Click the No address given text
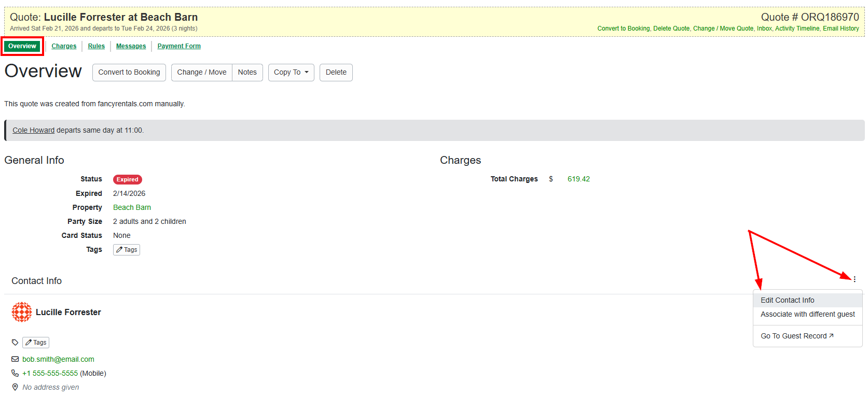Viewport: 868px width, 397px height. pos(51,387)
